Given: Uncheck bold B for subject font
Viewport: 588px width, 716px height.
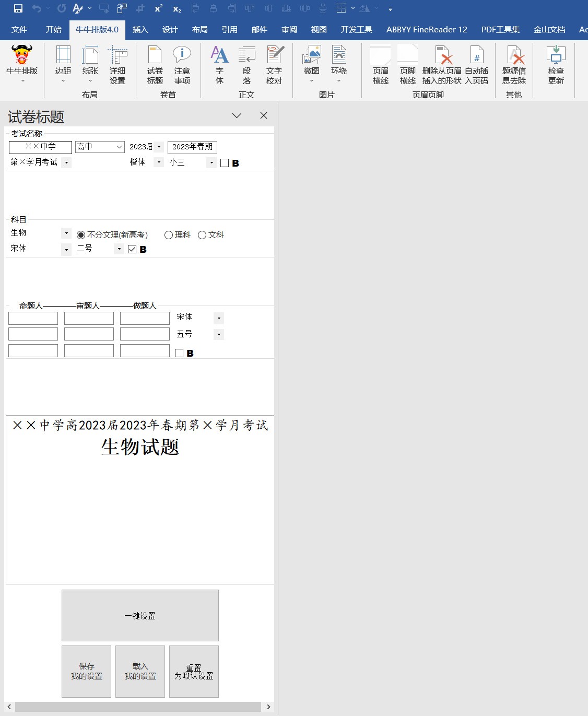Looking at the screenshot, I should pos(131,249).
